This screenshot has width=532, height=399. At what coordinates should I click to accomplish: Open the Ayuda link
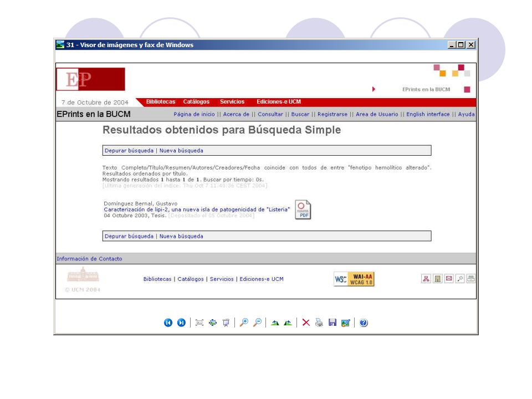click(466, 114)
